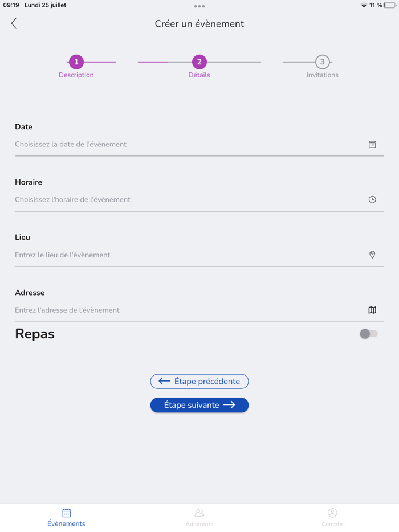This screenshot has width=399, height=532.
Task: Open the Compte tab
Action: pos(332,517)
